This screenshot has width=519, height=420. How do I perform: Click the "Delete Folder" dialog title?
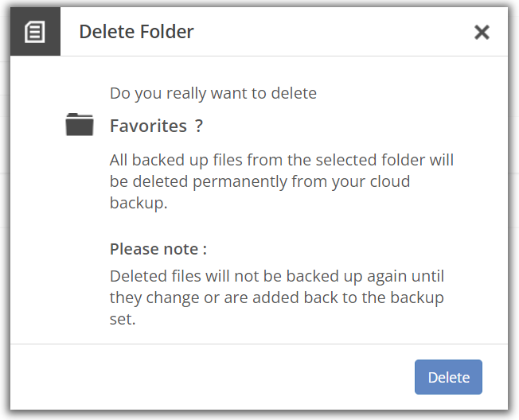click(x=136, y=32)
